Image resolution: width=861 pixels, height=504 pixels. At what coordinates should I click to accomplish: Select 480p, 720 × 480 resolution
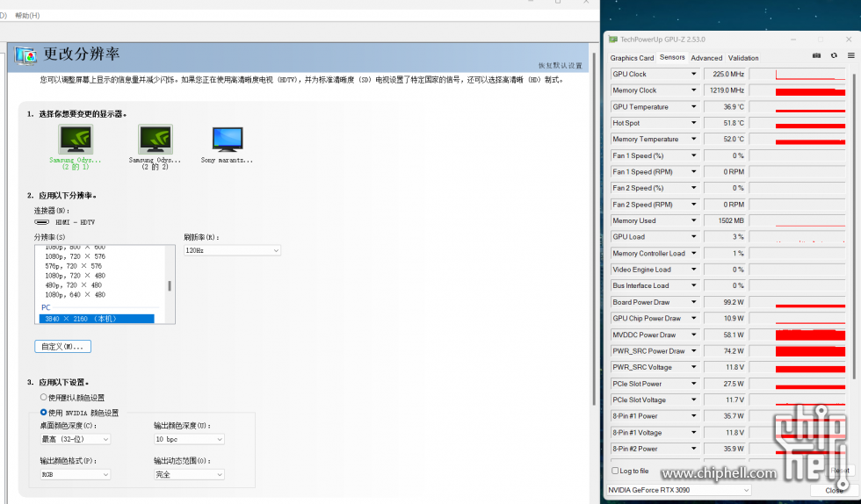[x=74, y=285]
